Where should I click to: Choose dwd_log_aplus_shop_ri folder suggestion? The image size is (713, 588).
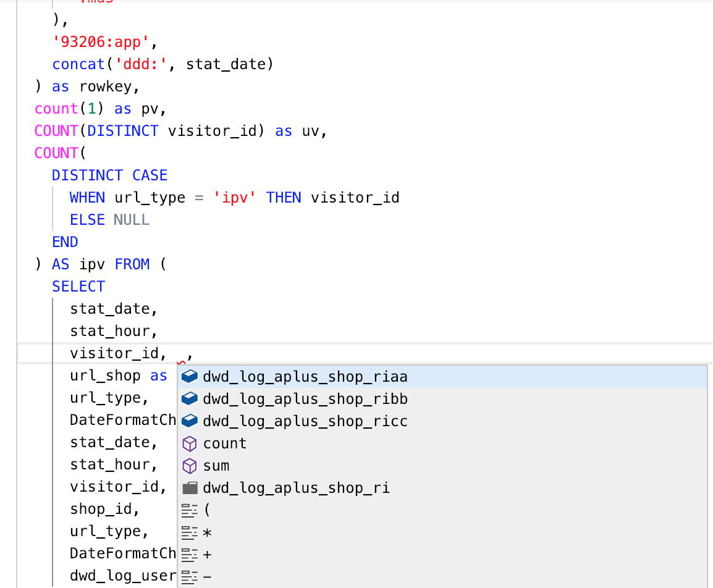442,488
